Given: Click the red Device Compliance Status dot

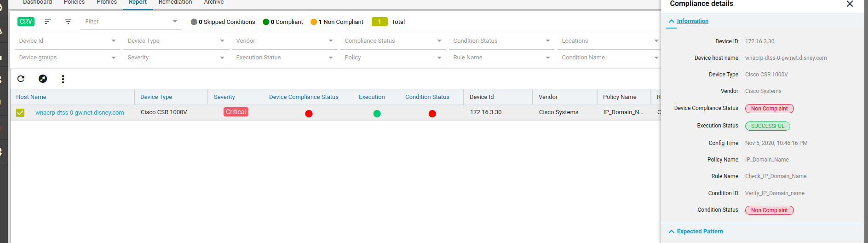Looking at the screenshot, I should pos(309,114).
